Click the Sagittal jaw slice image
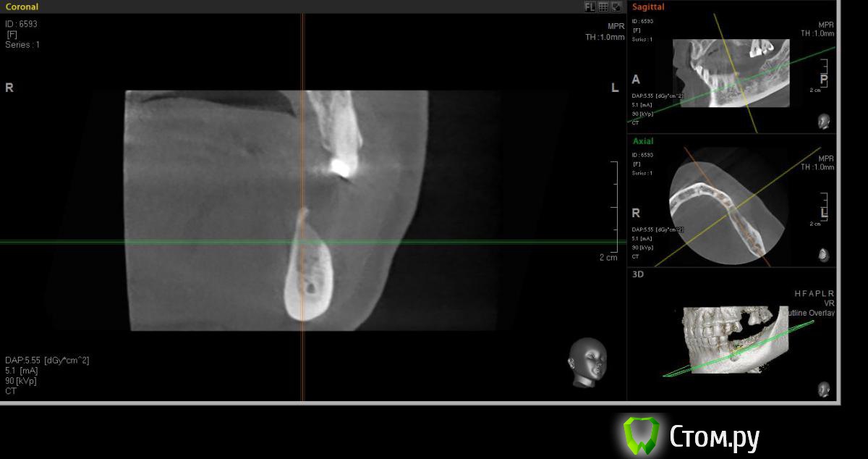 (x=731, y=73)
